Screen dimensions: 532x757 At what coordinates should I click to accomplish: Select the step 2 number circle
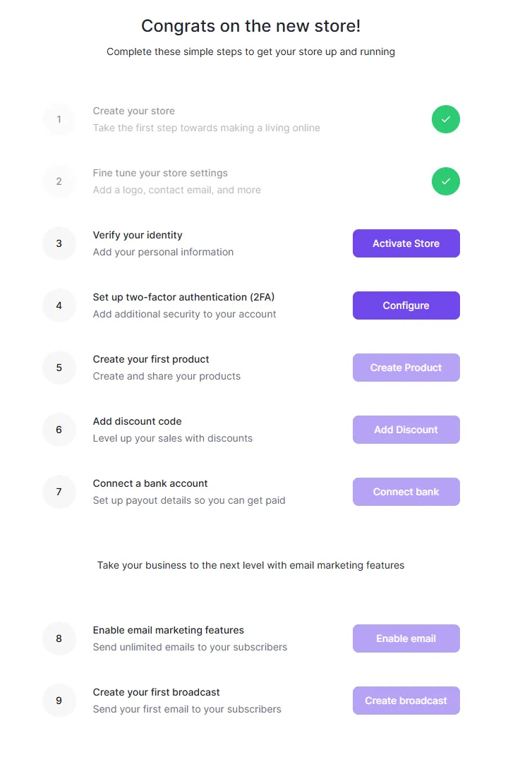coord(59,181)
